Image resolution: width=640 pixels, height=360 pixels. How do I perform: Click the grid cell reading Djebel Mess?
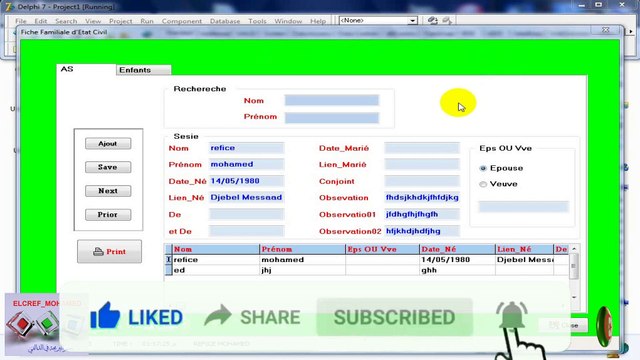pos(524,260)
